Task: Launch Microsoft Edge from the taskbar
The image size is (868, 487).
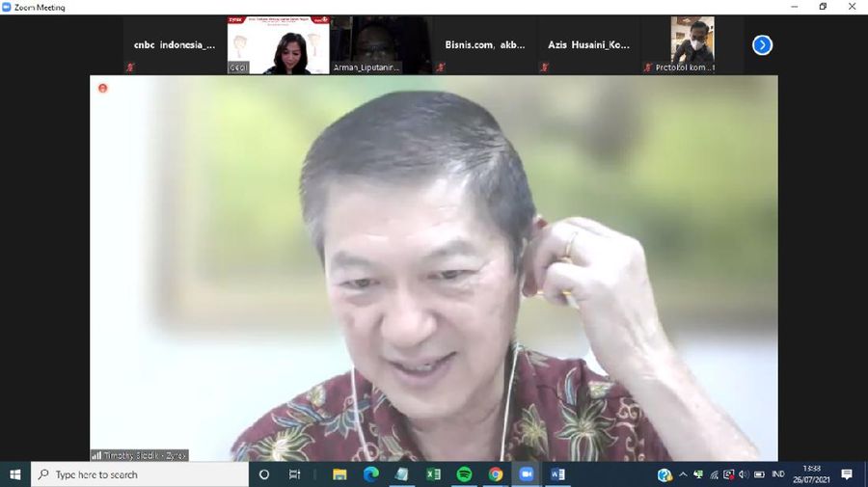Action: tap(371, 474)
